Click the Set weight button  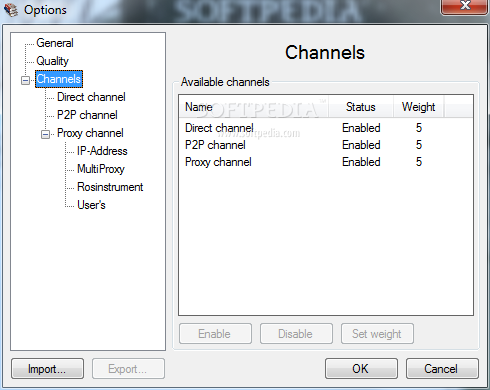(x=377, y=334)
